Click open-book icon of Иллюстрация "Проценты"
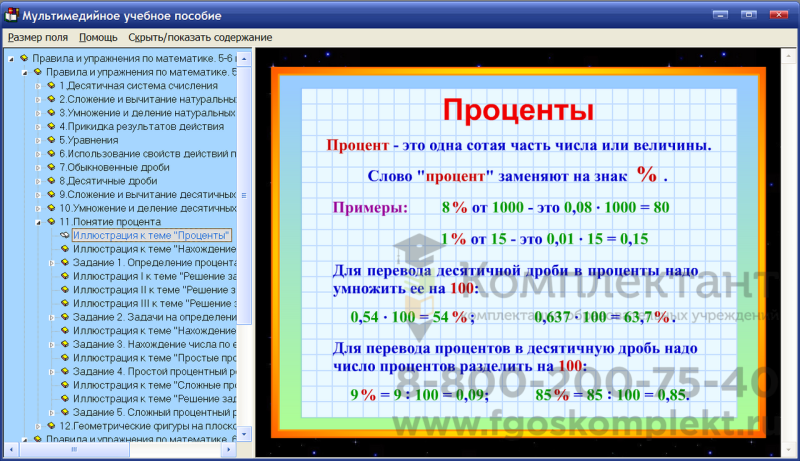Image resolution: width=800 pixels, height=461 pixels. point(65,235)
